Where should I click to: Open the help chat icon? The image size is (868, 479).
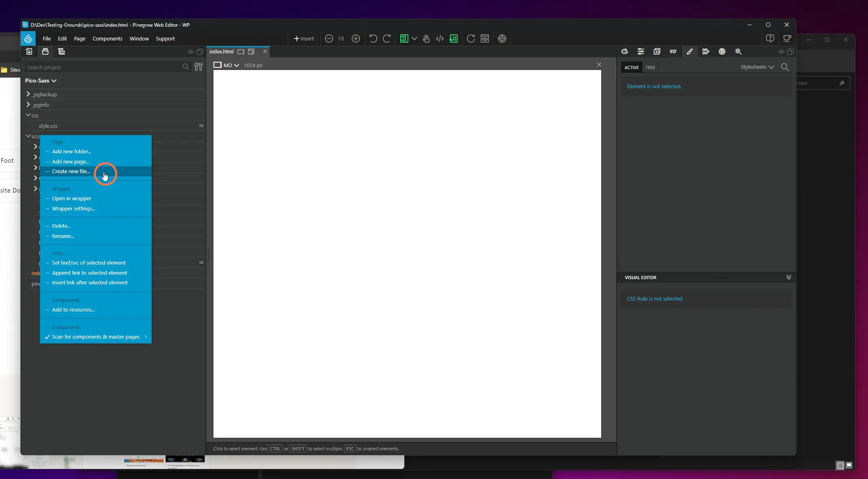[770, 38]
